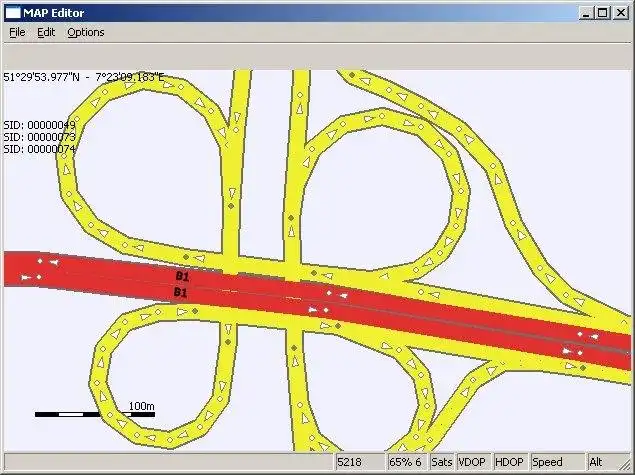This screenshot has width=635, height=475.
Task: Click the coordinates text 51°29'53.977"N
Action: coord(41,77)
